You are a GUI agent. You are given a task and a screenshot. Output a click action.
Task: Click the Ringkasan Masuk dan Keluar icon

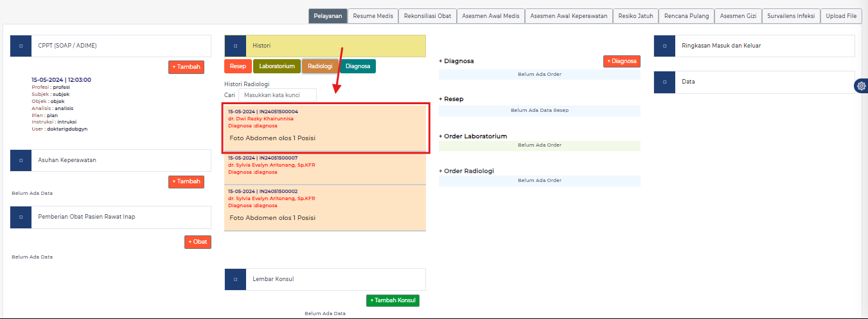(664, 46)
